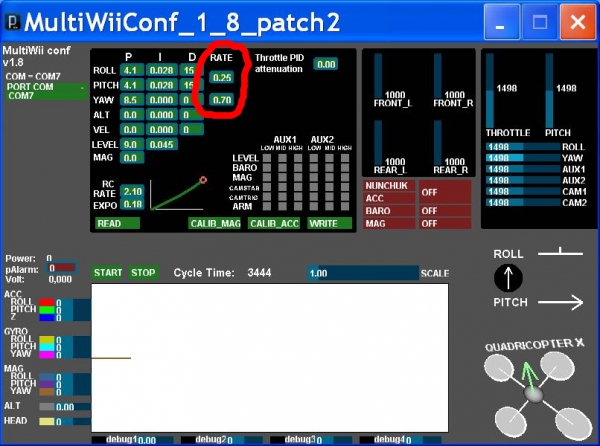
Task: Click the compass heading arrow icon
Action: pos(508,278)
